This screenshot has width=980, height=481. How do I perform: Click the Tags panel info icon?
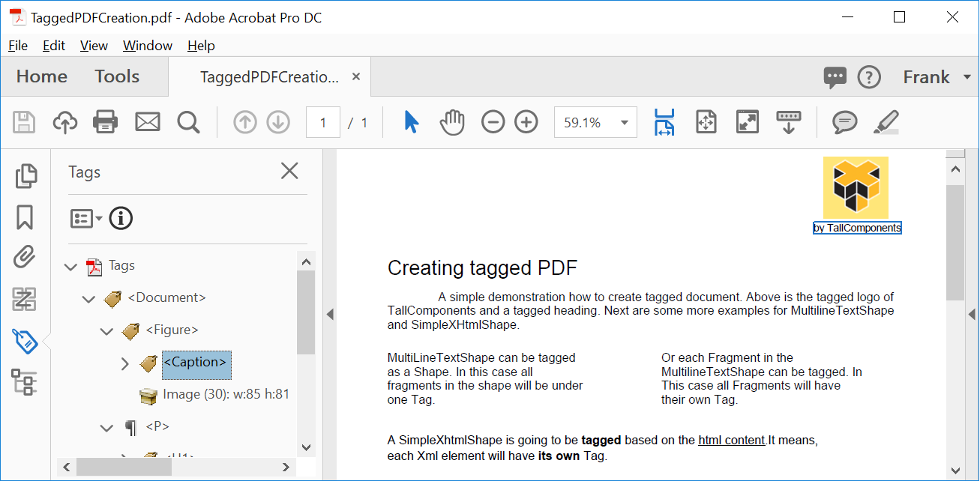click(121, 218)
